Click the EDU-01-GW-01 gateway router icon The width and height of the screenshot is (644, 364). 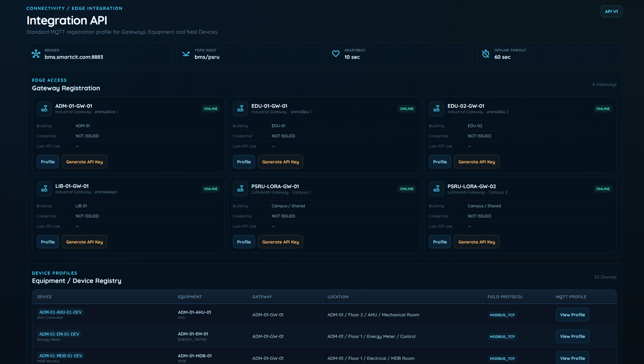click(x=241, y=109)
